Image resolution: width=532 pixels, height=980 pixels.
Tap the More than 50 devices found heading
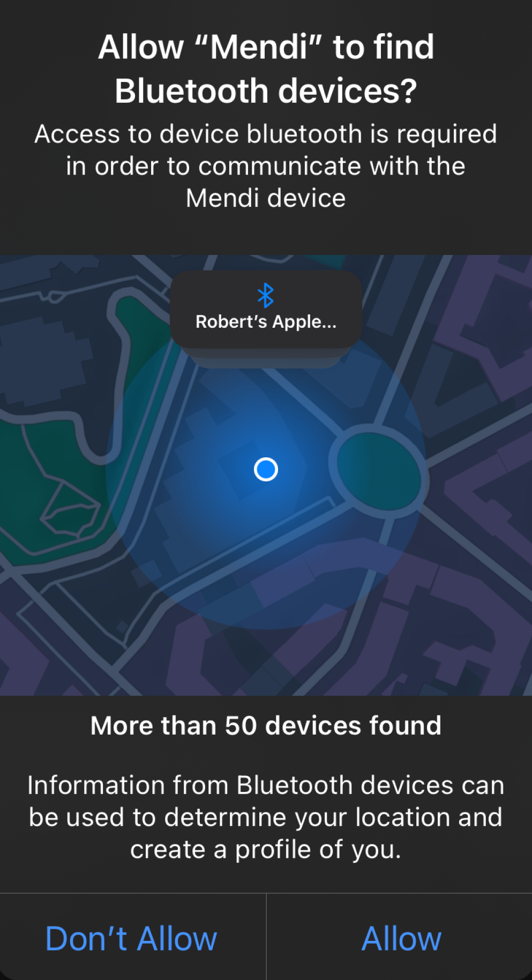(x=266, y=726)
